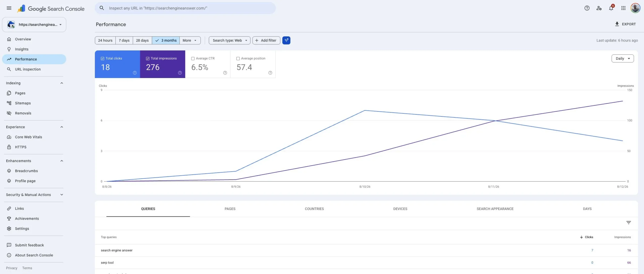Open Profile page enhancement report

[x=34, y=181]
